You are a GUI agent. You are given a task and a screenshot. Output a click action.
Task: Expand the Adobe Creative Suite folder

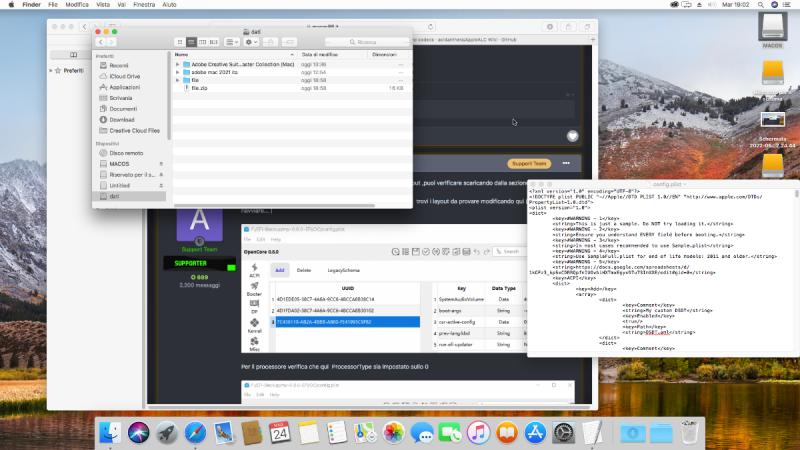pos(178,64)
